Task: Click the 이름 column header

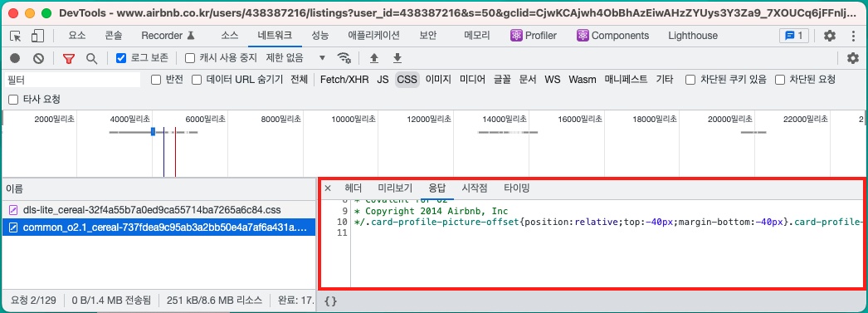Action: tap(158, 189)
